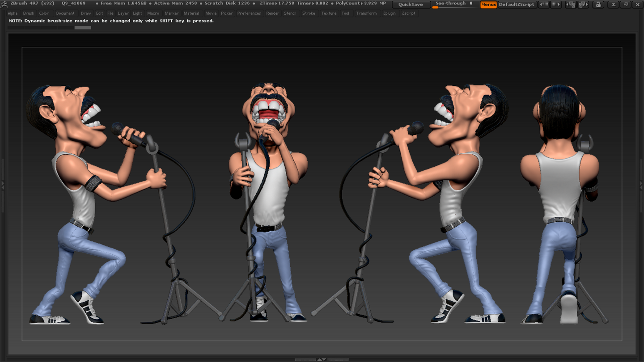Load previous UI layout arrow icon
644x362 pixels.
point(570,4)
